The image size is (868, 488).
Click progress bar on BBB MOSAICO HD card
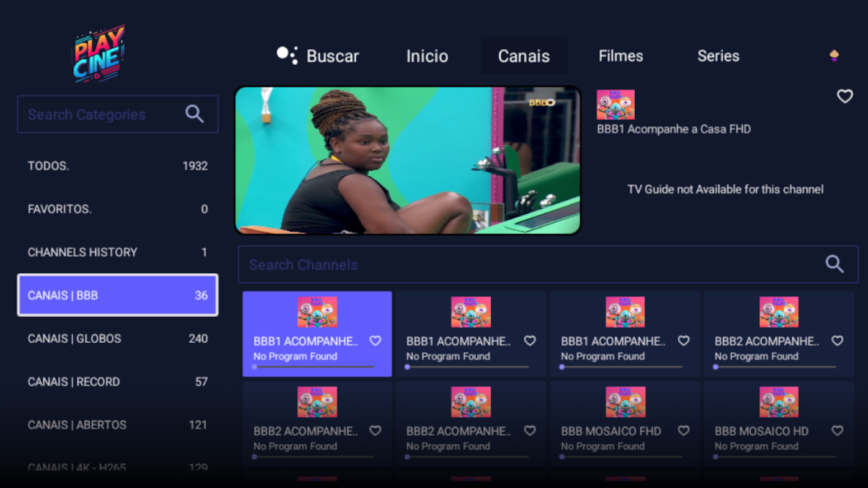[775, 456]
